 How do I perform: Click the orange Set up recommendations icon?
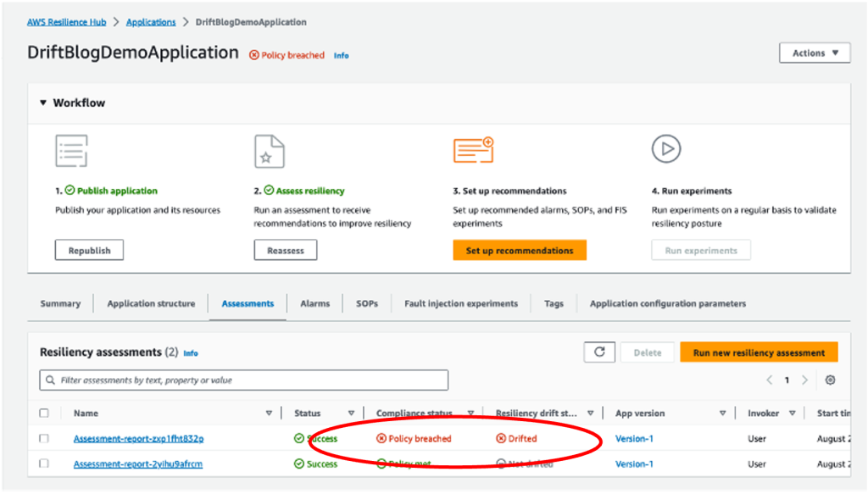[473, 150]
